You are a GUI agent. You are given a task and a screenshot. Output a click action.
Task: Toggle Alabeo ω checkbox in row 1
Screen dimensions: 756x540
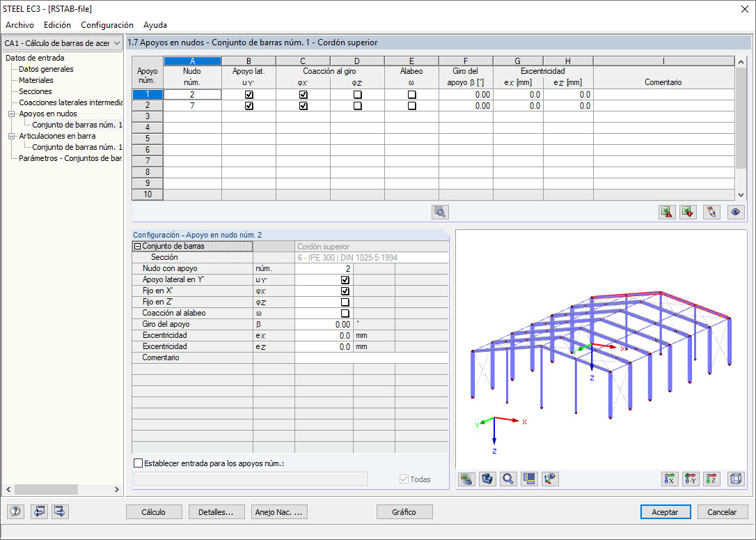coord(411,95)
